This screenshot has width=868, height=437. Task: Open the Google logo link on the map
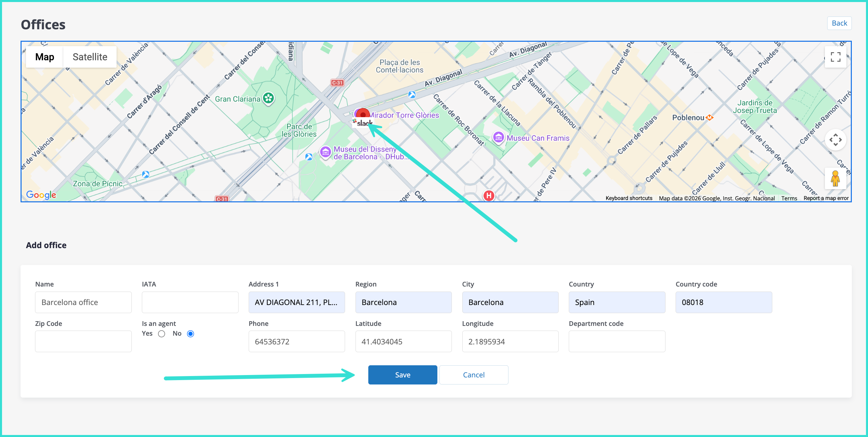tap(41, 195)
